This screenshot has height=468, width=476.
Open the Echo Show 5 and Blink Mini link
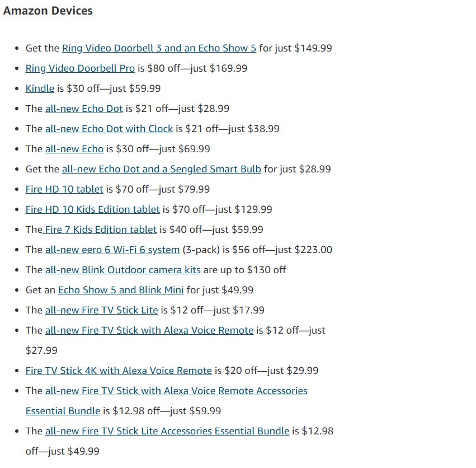click(121, 290)
